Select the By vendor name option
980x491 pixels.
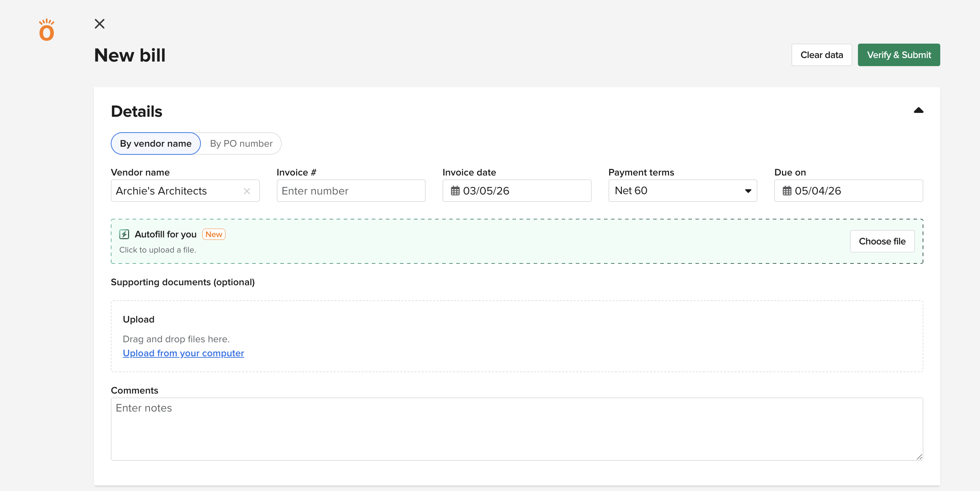[155, 144]
